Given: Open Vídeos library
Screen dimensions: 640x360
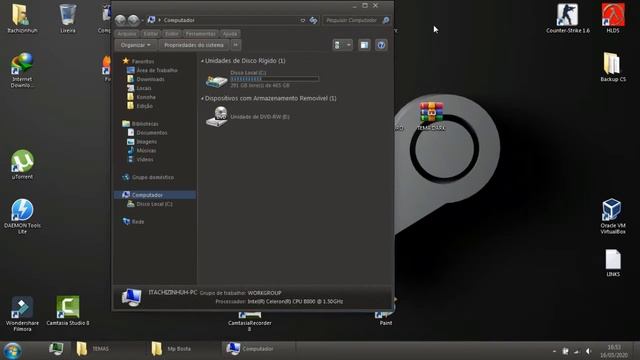Looking at the screenshot, I should [x=145, y=160].
